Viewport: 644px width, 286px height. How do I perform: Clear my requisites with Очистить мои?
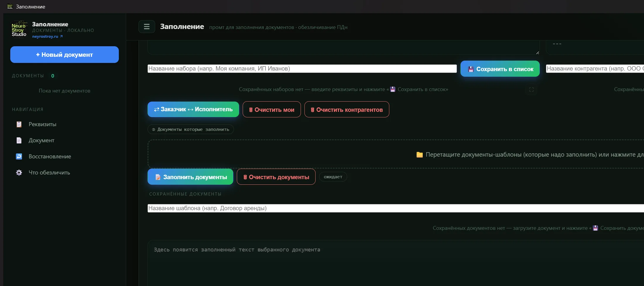coord(272,109)
